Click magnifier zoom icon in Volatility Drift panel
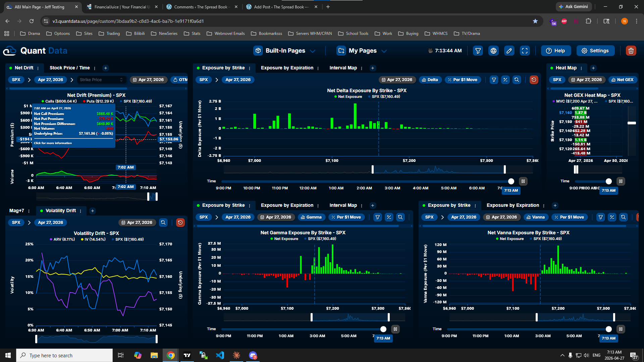644x362 pixels. click(163, 223)
